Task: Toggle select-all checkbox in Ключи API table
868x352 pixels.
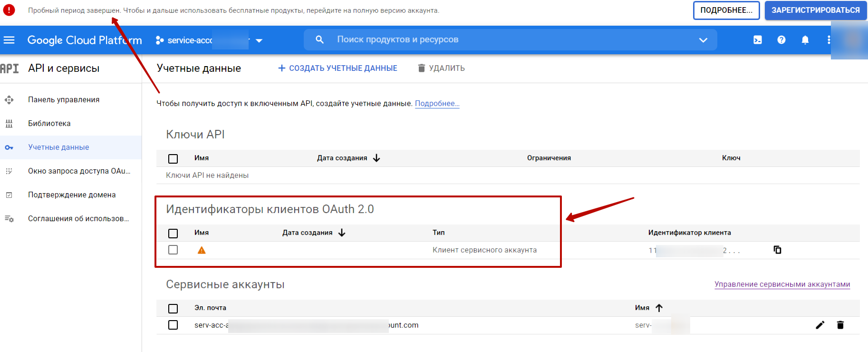Action: point(173,158)
